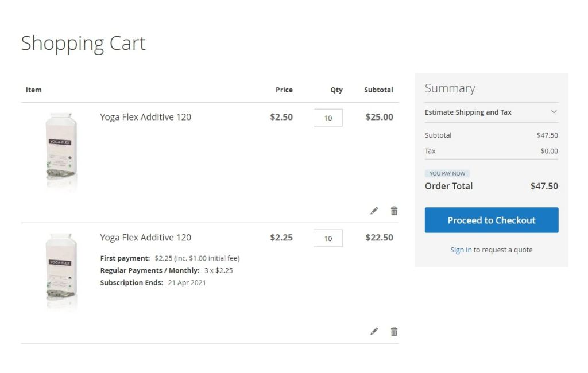Edit the $25.00 Yoga Flex item with pencil icon

pos(374,211)
